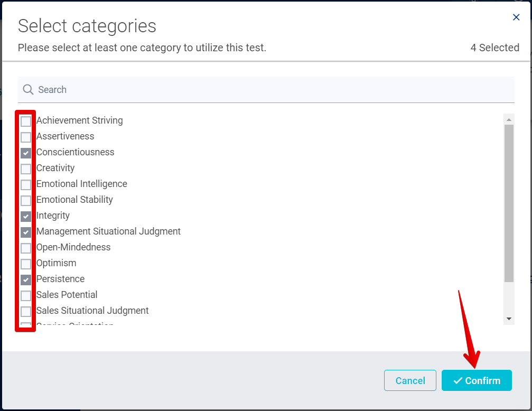
Task: Check the Optimism category
Action: pos(25,264)
